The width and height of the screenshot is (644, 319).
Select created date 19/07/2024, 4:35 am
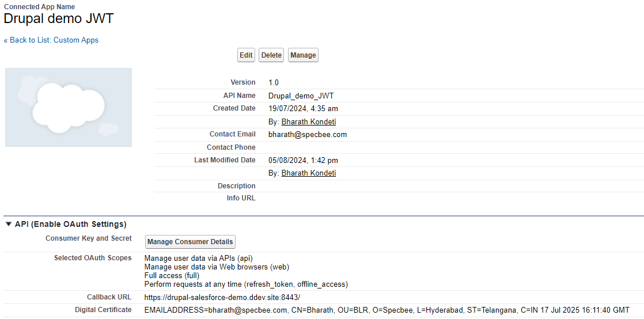pos(303,109)
